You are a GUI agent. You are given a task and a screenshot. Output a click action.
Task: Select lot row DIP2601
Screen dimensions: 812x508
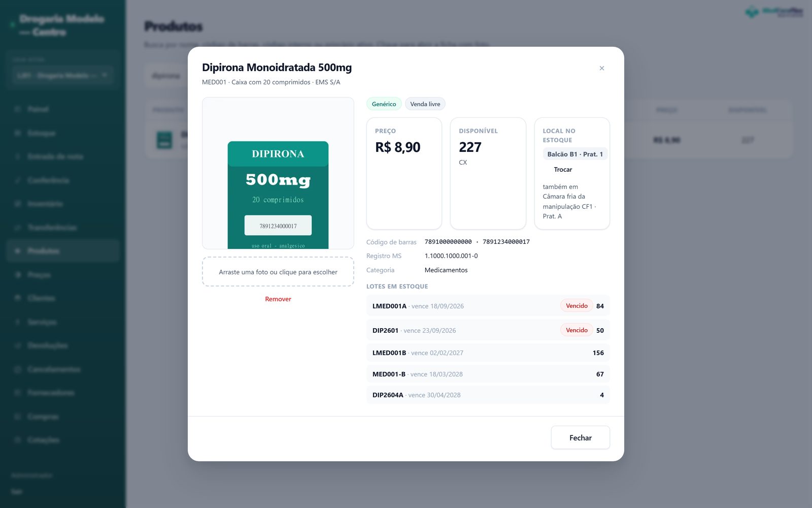[488, 330]
